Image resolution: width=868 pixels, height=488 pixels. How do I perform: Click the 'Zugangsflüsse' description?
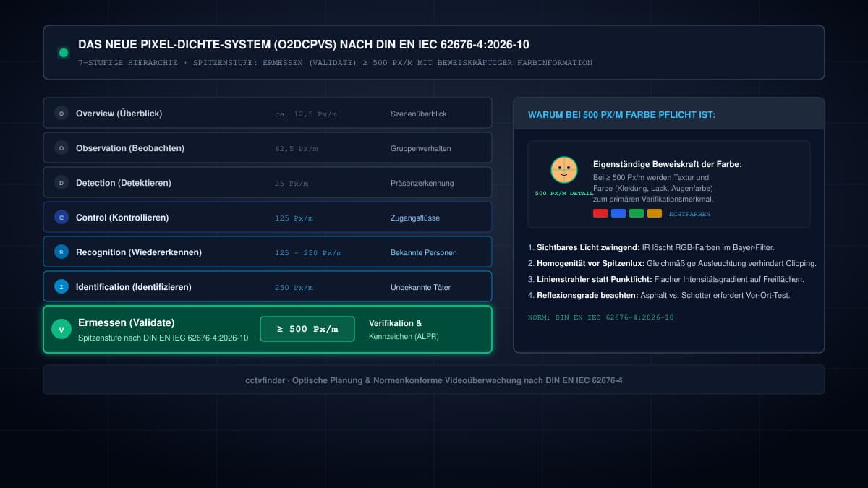(414, 218)
